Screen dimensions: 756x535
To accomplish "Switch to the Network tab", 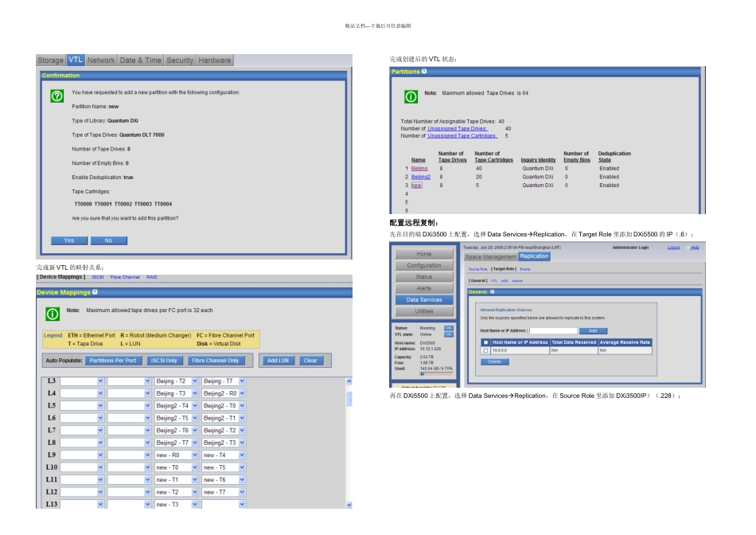I will point(101,61).
